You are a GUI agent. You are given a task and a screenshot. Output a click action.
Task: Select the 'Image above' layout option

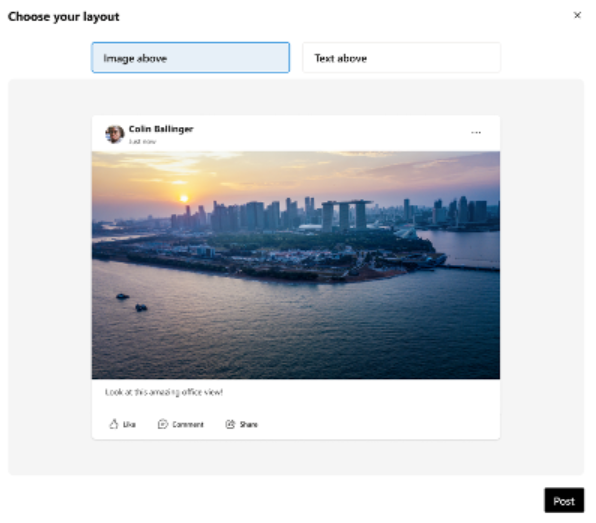(190, 58)
